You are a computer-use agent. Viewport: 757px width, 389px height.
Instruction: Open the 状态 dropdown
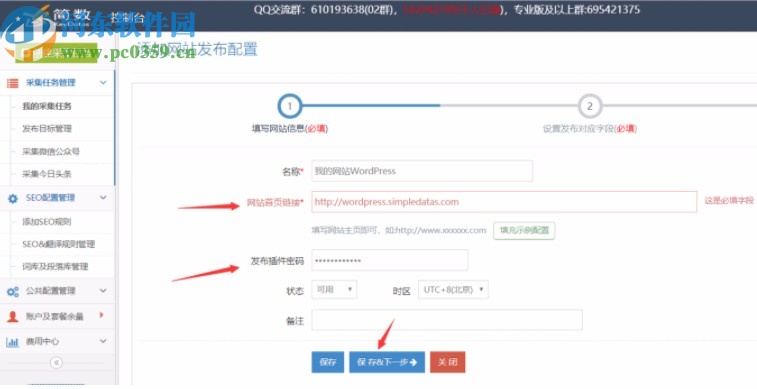click(334, 290)
